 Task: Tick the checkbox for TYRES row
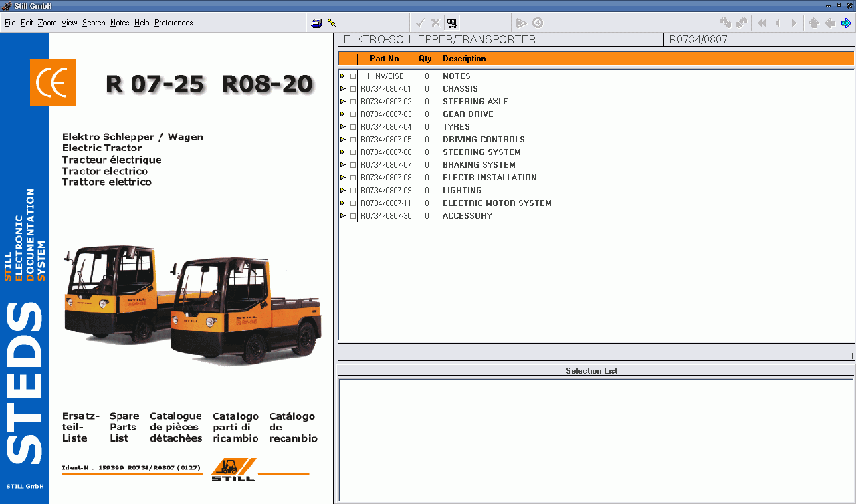coord(353,127)
